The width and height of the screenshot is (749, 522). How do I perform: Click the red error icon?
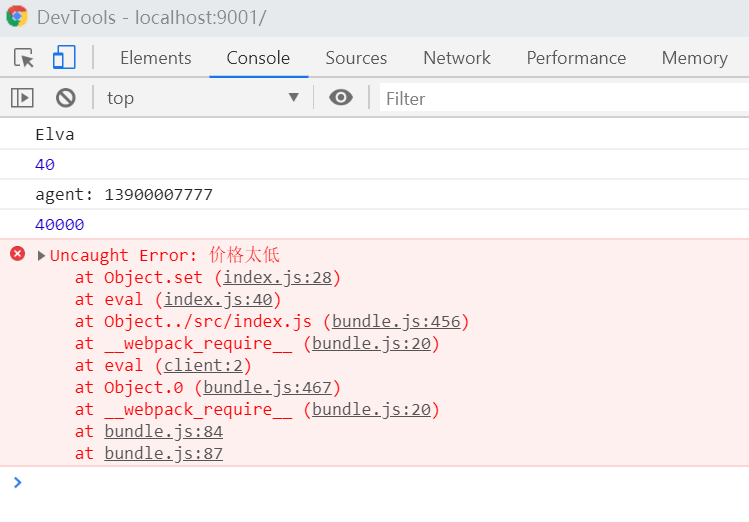[x=17, y=254]
